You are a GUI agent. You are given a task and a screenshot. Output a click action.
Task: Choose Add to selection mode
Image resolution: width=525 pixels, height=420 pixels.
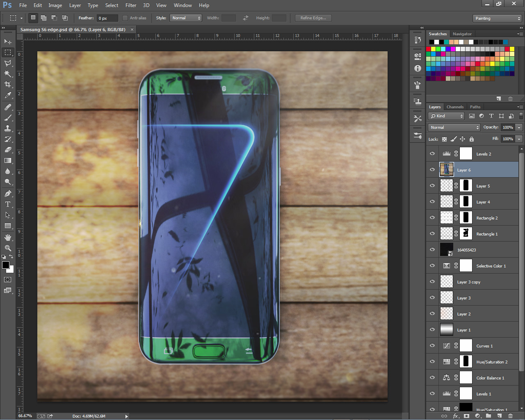pos(43,18)
